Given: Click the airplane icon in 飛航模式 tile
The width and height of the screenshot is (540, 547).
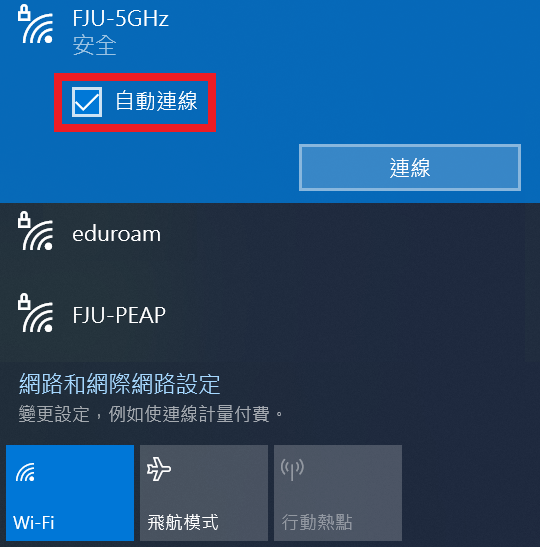Looking at the screenshot, I should click(x=159, y=469).
